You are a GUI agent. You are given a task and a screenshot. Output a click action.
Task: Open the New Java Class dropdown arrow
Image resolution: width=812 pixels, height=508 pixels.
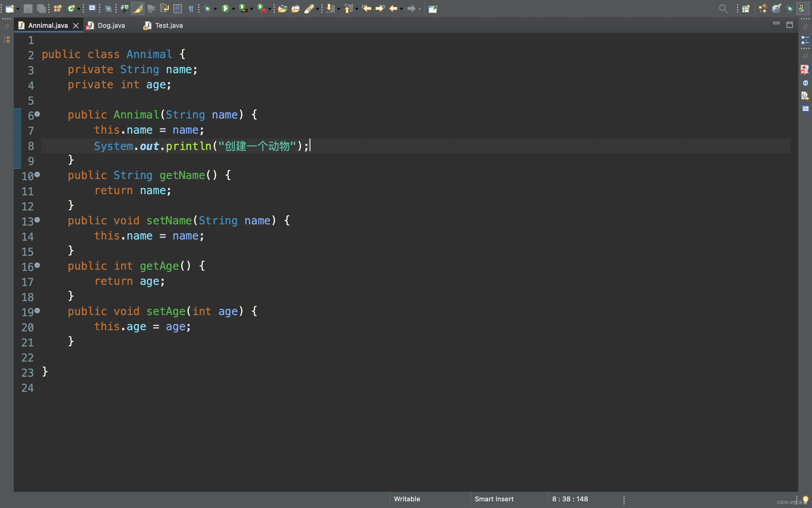click(79, 9)
